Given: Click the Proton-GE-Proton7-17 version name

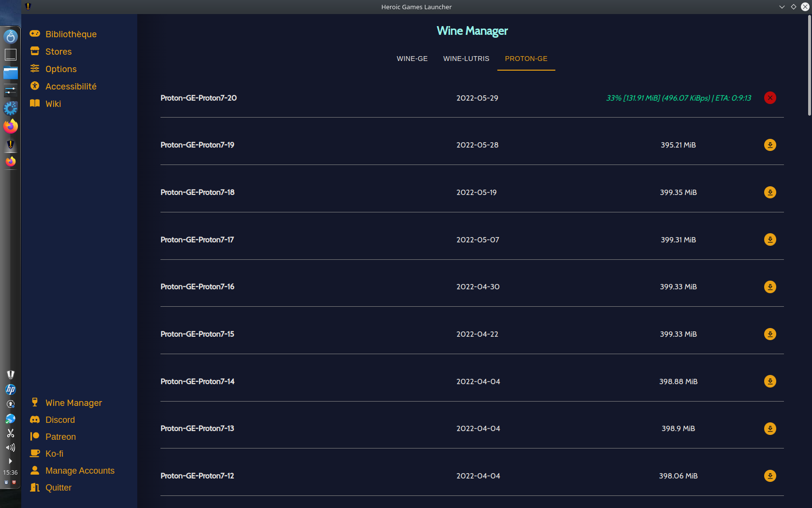Looking at the screenshot, I should pyautogui.click(x=197, y=240).
